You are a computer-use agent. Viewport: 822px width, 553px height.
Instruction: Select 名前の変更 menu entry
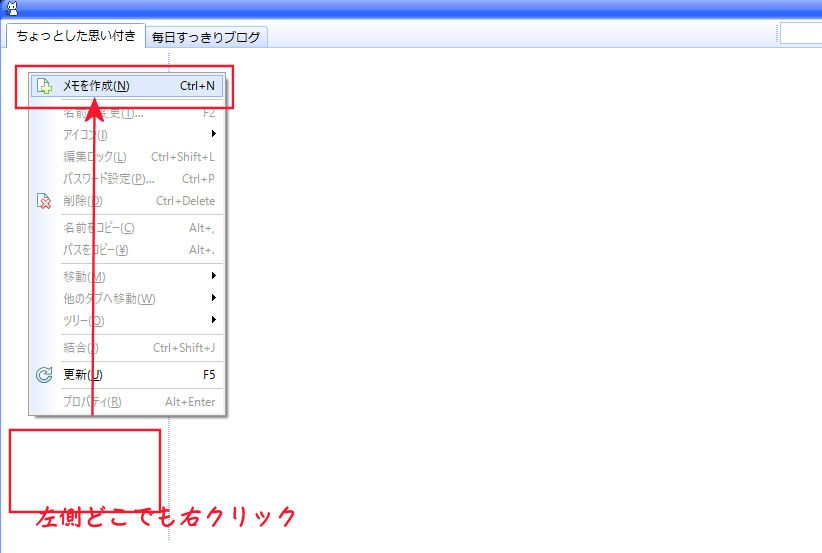[x=127, y=113]
